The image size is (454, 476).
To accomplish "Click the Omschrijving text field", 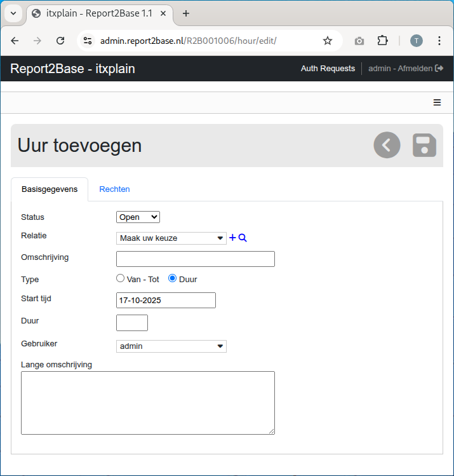I will (x=196, y=259).
